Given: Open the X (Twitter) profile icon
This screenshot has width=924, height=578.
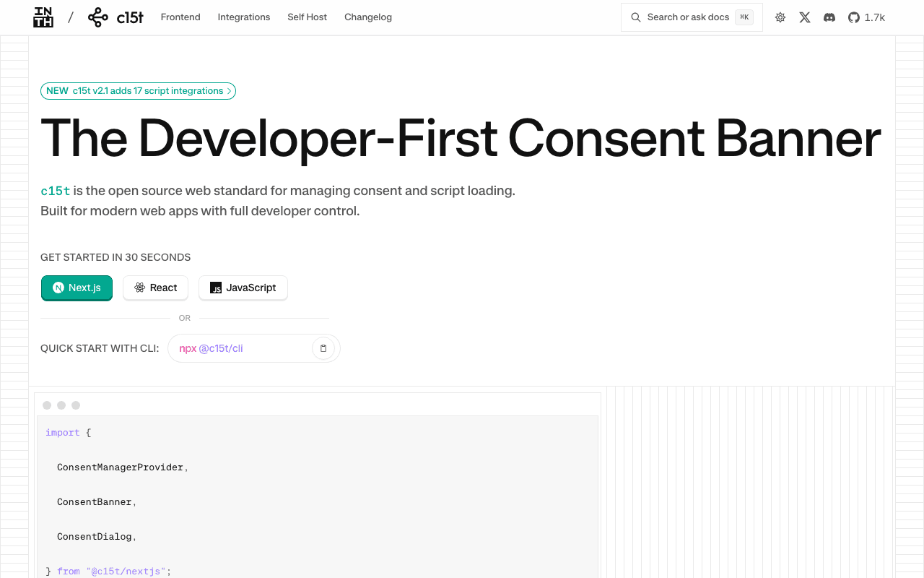Looking at the screenshot, I should (x=805, y=17).
